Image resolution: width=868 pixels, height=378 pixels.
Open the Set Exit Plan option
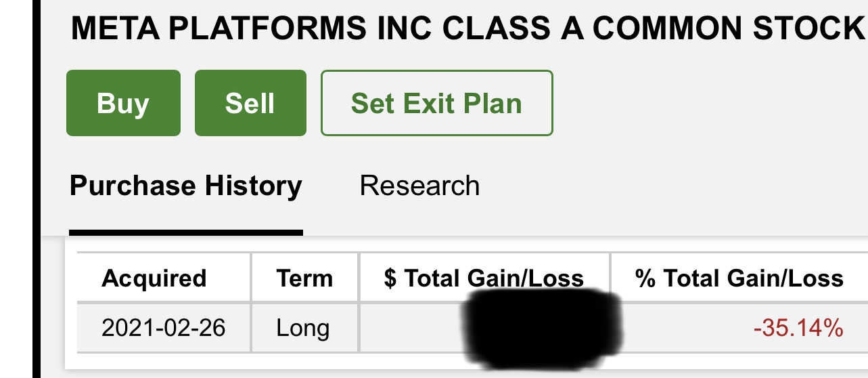point(436,103)
